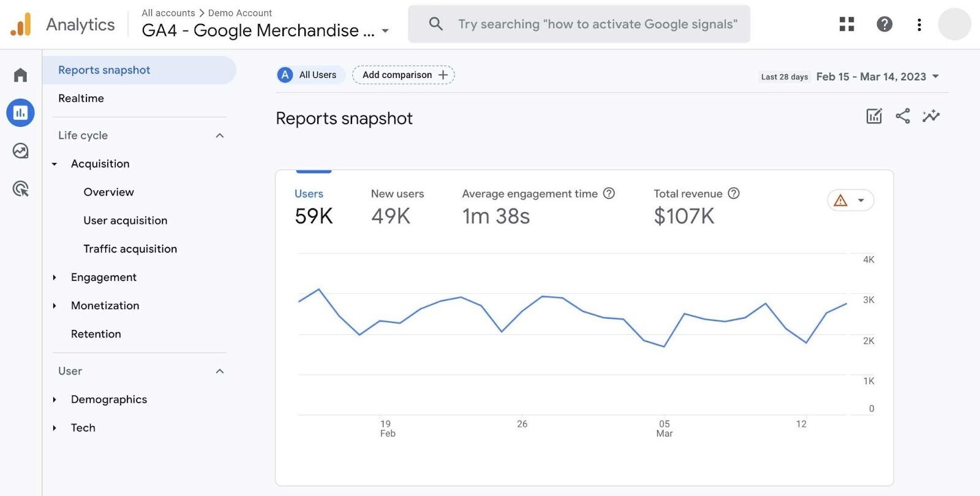The width and height of the screenshot is (980, 496).
Task: Click the Analytics product name text
Action: [x=80, y=25]
